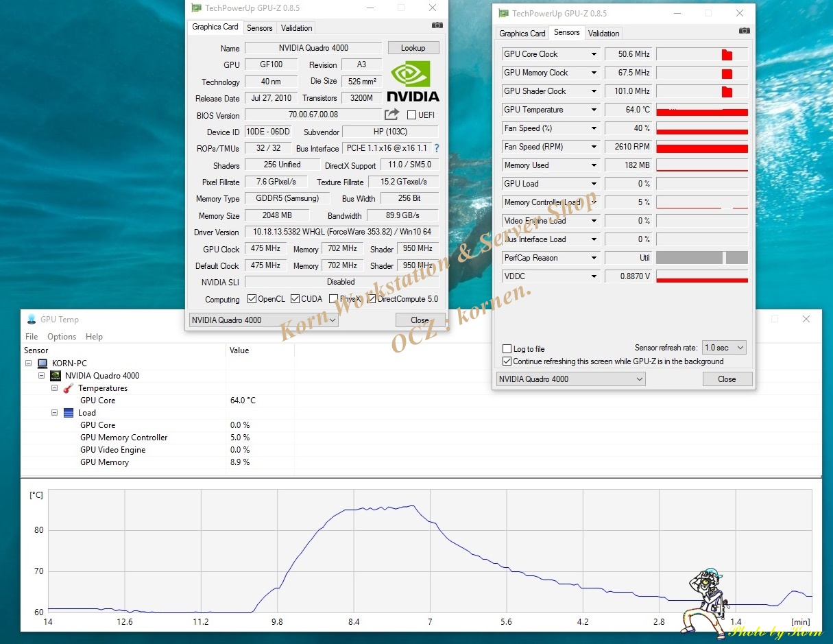Click the Driver Version field
833x644 pixels.
(x=341, y=232)
